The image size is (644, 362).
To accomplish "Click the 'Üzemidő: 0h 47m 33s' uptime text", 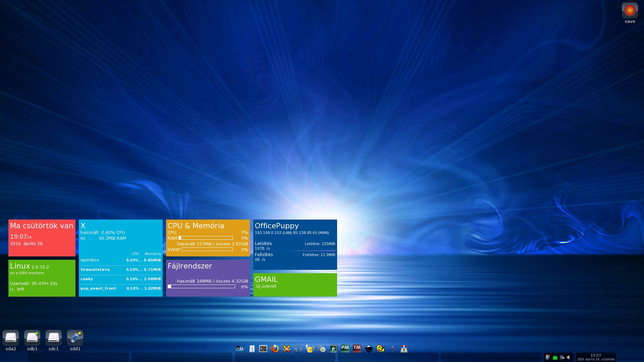I will (34, 284).
